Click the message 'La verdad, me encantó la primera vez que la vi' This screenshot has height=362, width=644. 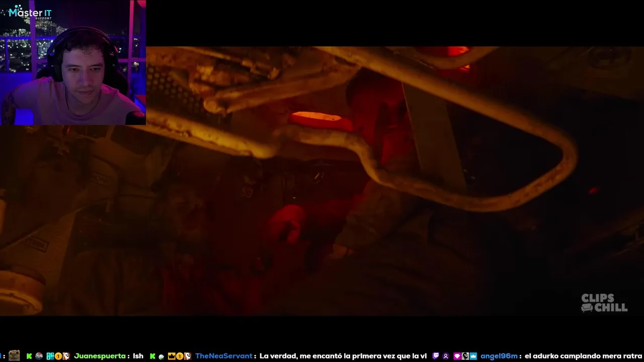pyautogui.click(x=343, y=356)
